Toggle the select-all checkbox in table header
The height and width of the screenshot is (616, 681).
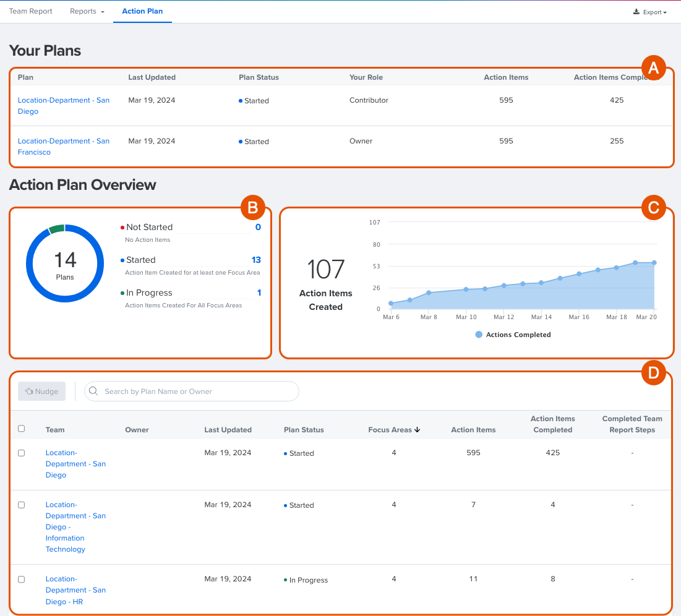22,429
